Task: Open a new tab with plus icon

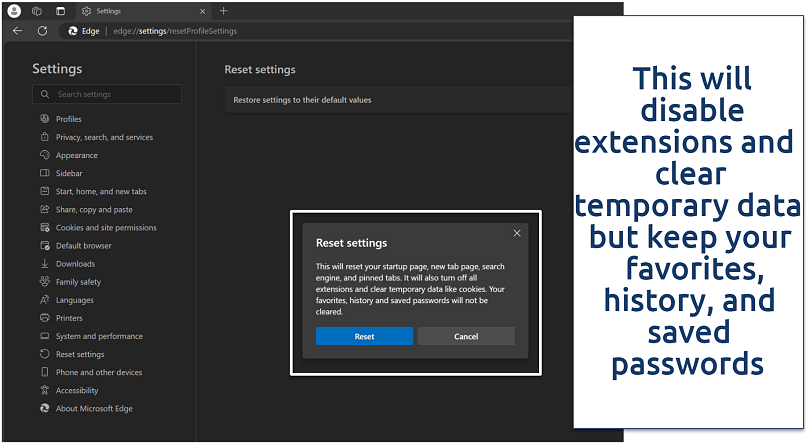Action: (223, 11)
